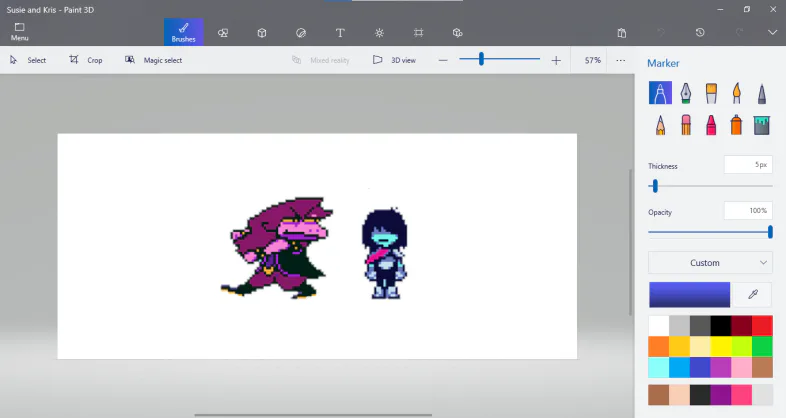This screenshot has height=418, width=786.
Task: Pick the hot pink custom swatch
Action: (741, 395)
